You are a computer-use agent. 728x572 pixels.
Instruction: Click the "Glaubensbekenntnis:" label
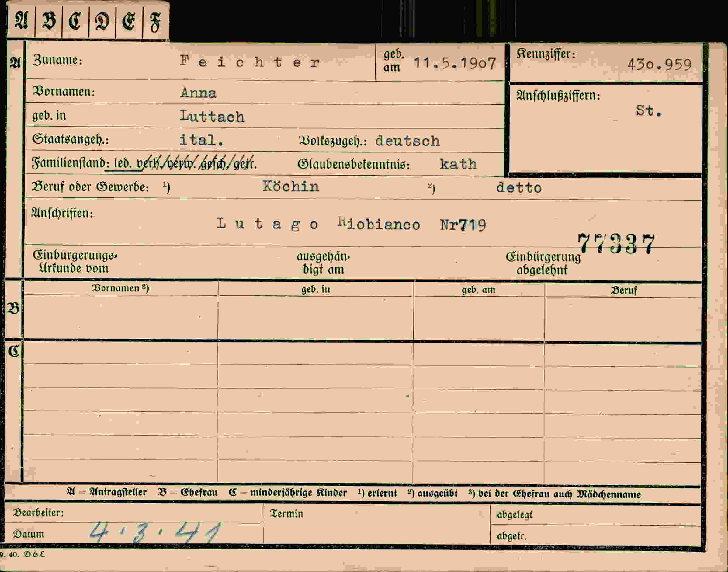click(x=353, y=164)
